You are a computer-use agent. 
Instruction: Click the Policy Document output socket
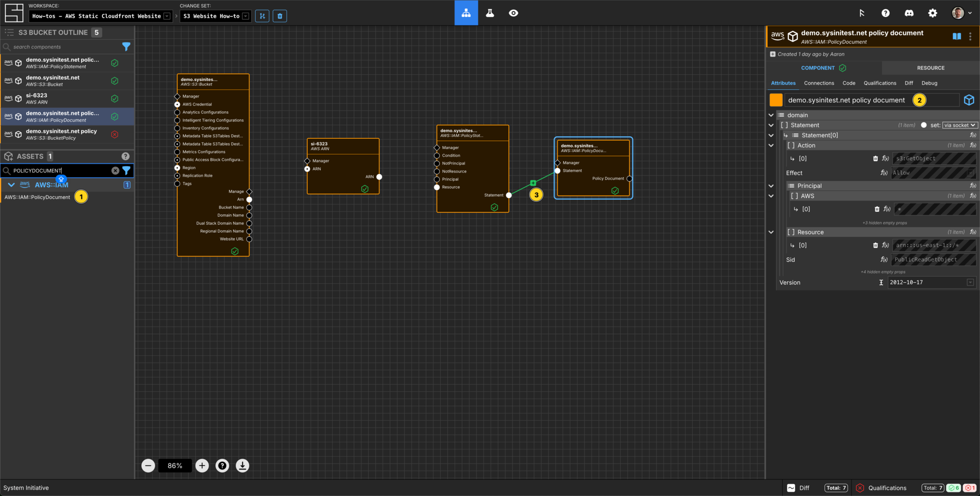click(629, 179)
